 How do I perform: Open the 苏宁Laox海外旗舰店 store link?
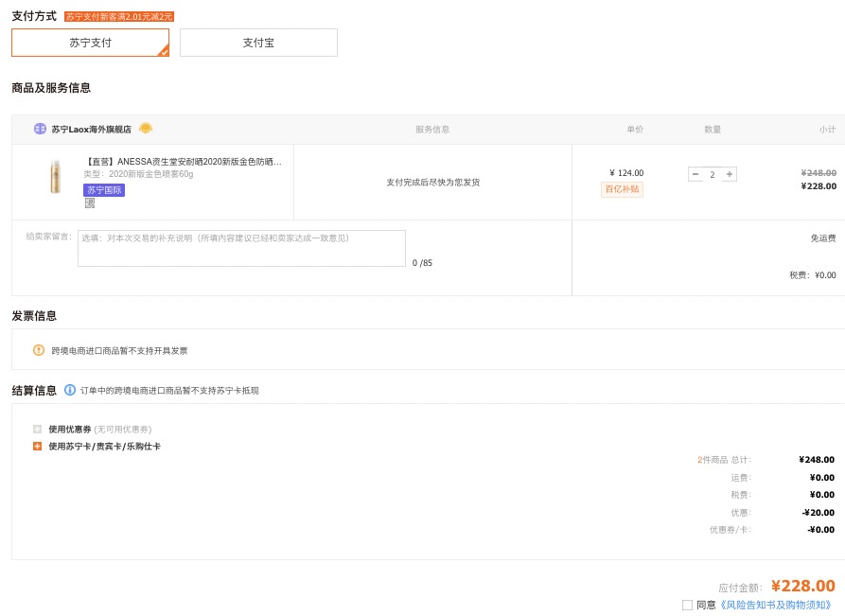point(91,130)
